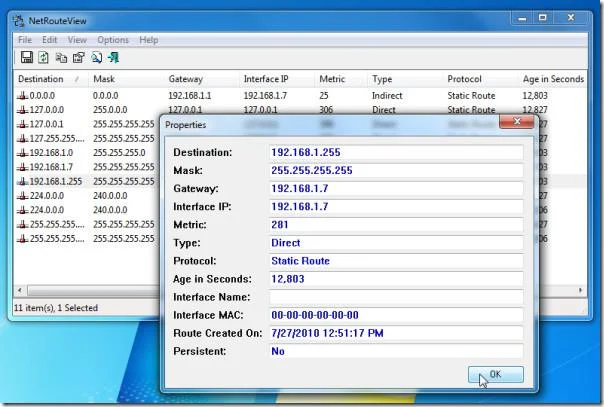Maximize the NetRouteView window

[543, 18]
